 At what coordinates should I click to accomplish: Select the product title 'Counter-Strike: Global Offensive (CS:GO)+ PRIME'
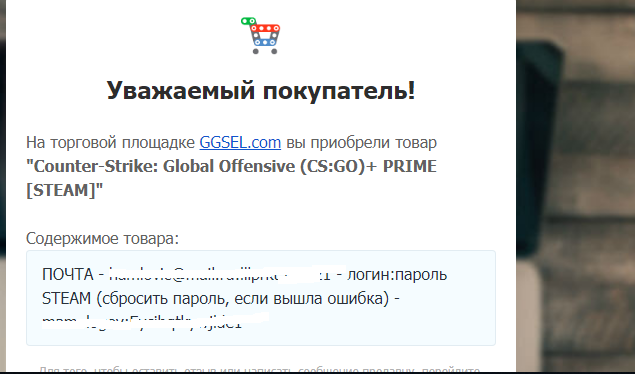click(x=231, y=166)
